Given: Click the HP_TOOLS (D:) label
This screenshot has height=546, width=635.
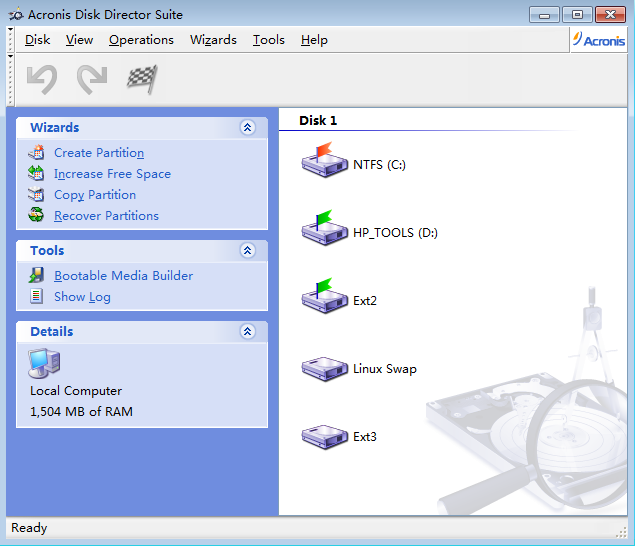Looking at the screenshot, I should point(395,233).
